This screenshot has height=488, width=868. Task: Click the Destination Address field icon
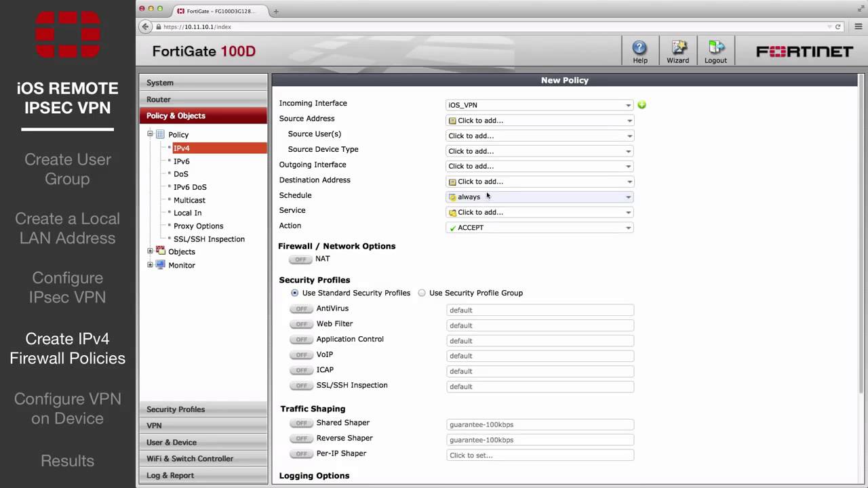pyautogui.click(x=452, y=182)
